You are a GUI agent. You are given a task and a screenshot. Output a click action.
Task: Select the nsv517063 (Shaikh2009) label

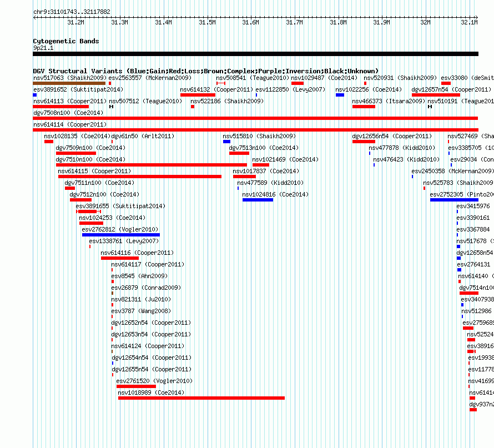[x=69, y=78]
